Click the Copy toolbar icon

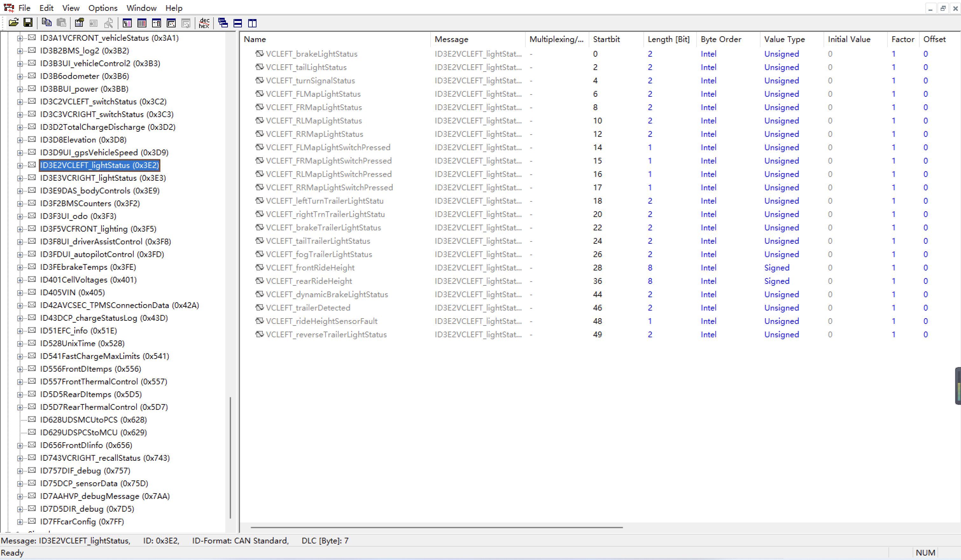(46, 23)
